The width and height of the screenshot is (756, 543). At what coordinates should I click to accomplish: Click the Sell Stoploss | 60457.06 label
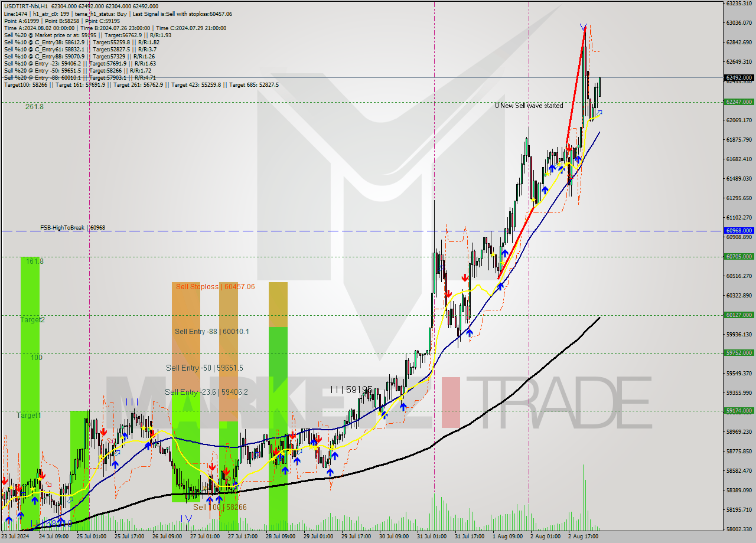216,286
